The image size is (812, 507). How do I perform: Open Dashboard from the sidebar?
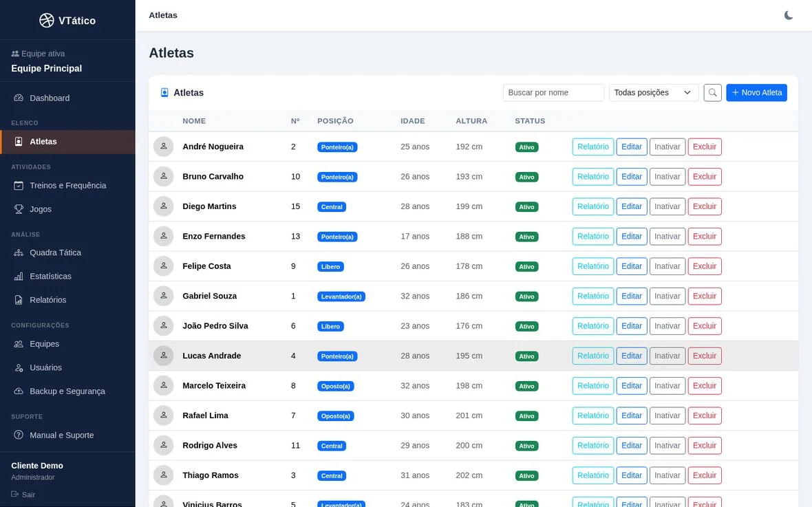68,98
